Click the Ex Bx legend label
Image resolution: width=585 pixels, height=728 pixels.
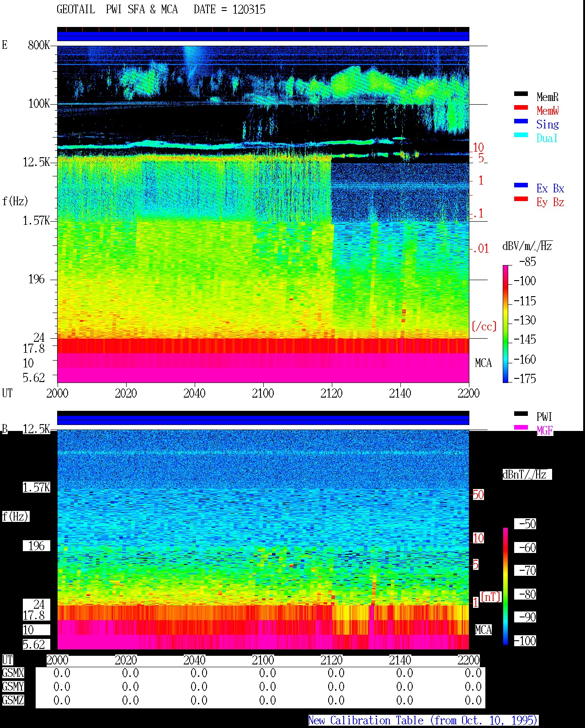coord(550,188)
